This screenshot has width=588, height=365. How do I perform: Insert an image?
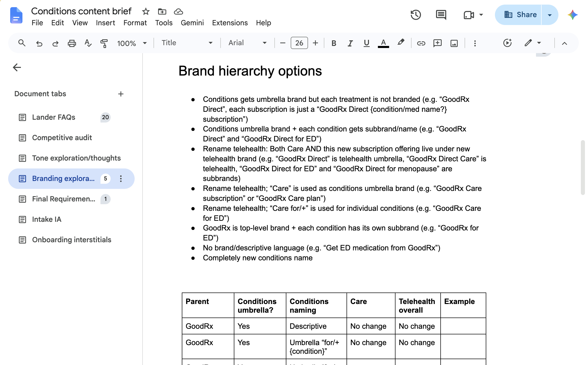coord(454,43)
